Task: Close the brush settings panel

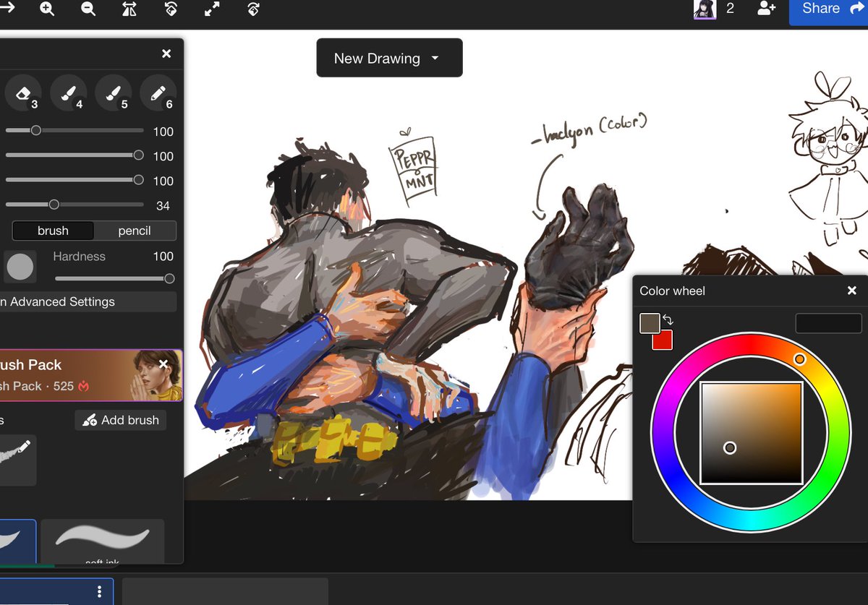Action: tap(166, 53)
